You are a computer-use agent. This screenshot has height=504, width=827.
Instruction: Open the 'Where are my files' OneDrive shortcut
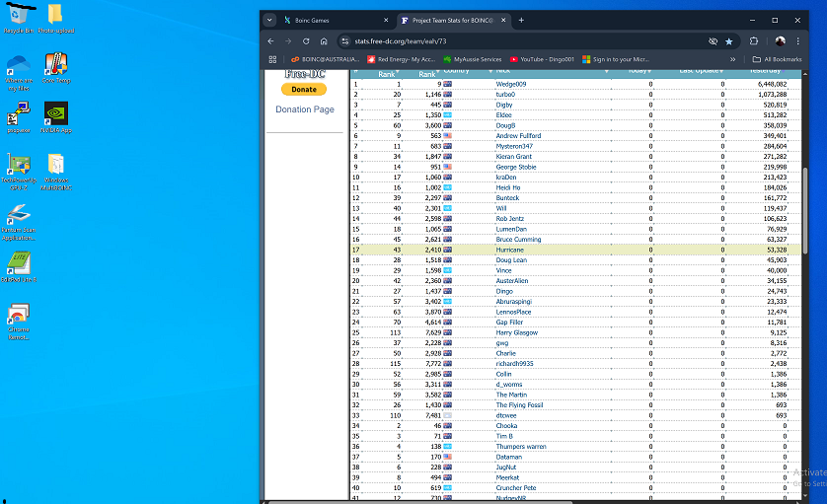pyautogui.click(x=19, y=72)
